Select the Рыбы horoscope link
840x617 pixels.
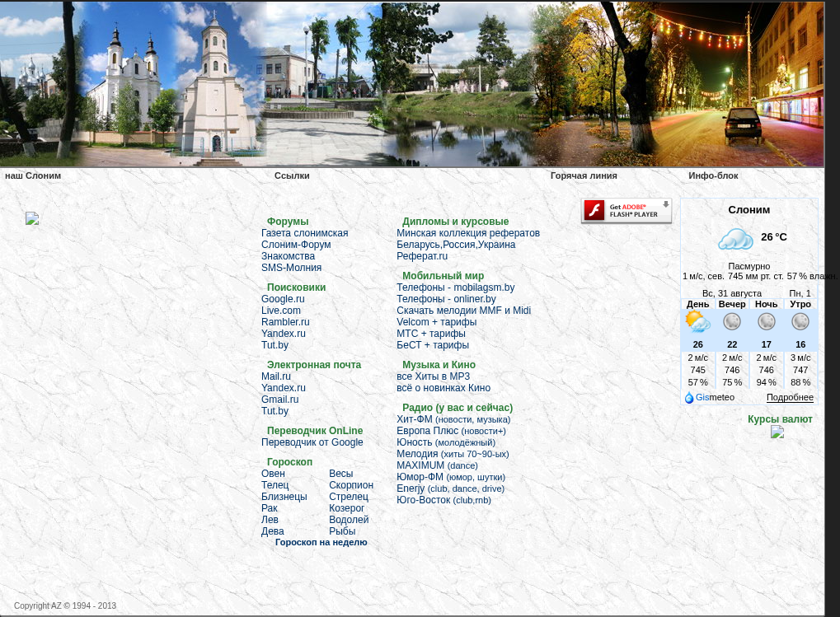coord(342,531)
